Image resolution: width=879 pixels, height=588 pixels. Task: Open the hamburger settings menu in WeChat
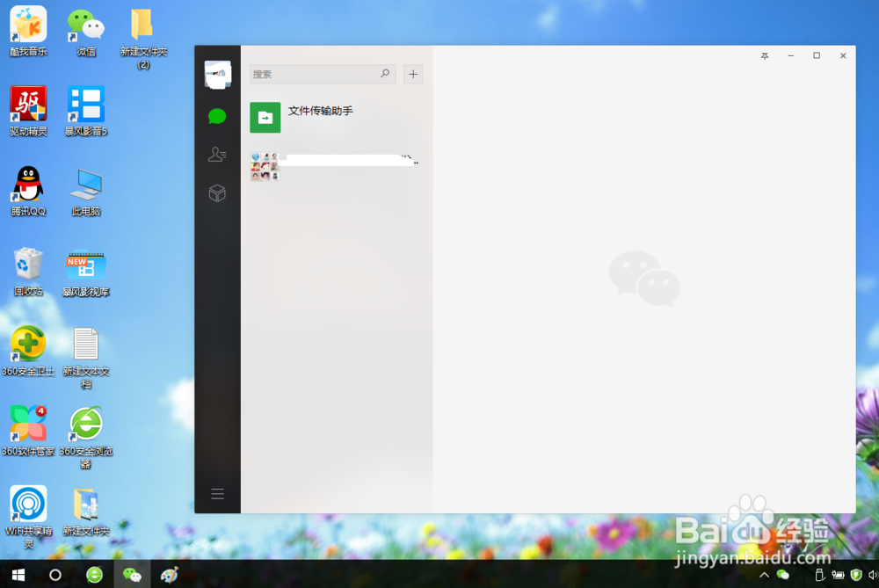click(217, 493)
